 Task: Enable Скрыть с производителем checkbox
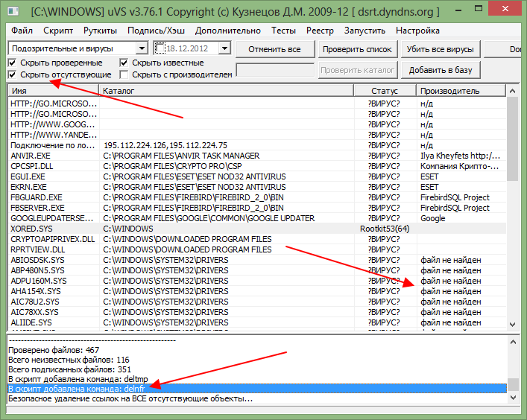click(x=124, y=74)
